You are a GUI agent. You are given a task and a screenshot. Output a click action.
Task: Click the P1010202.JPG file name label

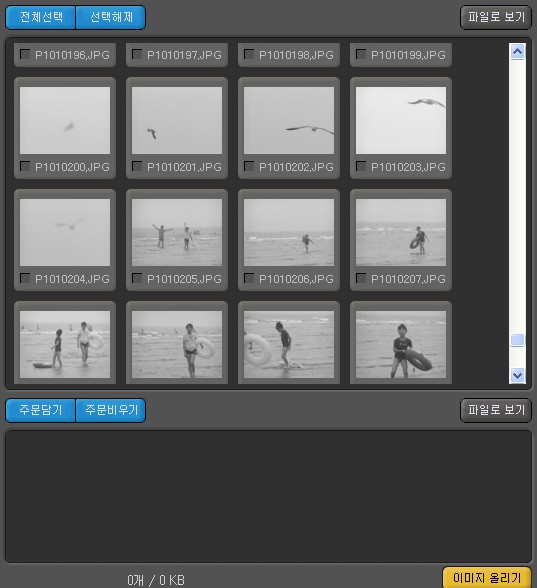click(x=296, y=167)
